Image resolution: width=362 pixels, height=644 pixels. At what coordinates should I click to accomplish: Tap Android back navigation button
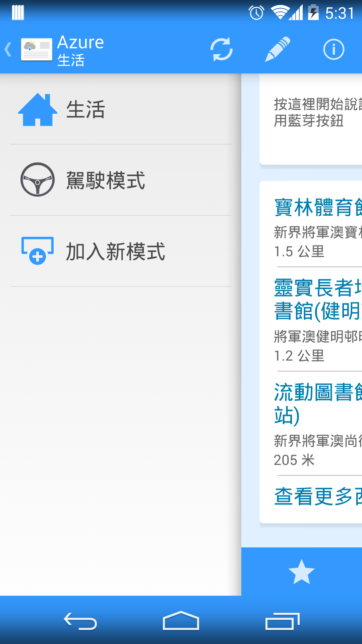pos(80,621)
